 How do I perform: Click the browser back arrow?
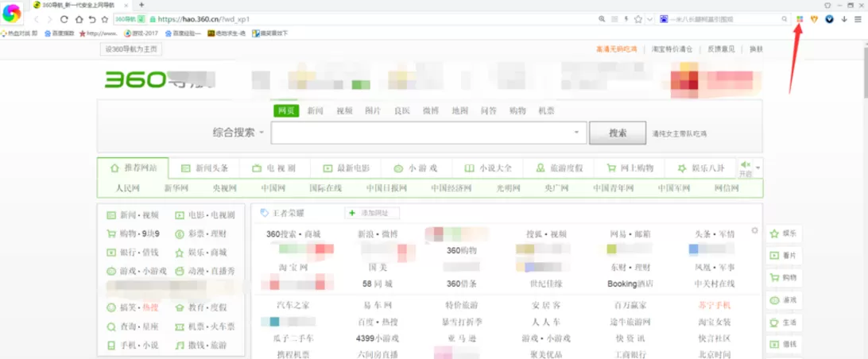pyautogui.click(x=37, y=19)
